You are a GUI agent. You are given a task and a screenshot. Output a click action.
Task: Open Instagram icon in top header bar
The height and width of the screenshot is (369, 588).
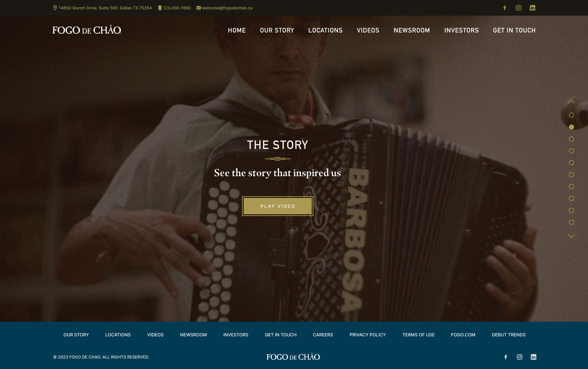click(x=519, y=8)
